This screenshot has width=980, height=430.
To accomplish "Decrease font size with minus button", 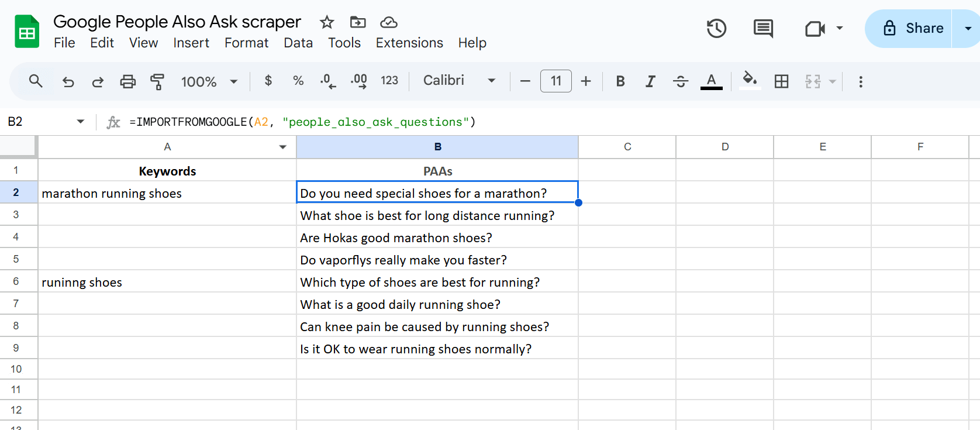I will 525,81.
